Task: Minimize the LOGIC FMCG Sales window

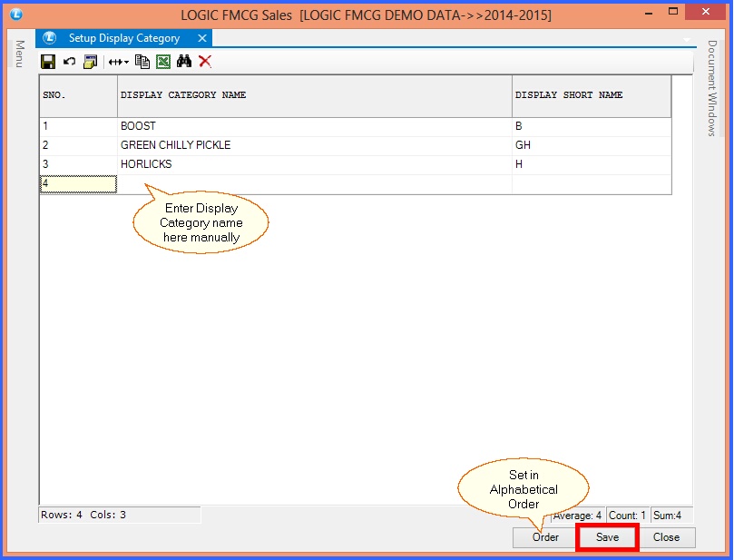Action: [649, 13]
